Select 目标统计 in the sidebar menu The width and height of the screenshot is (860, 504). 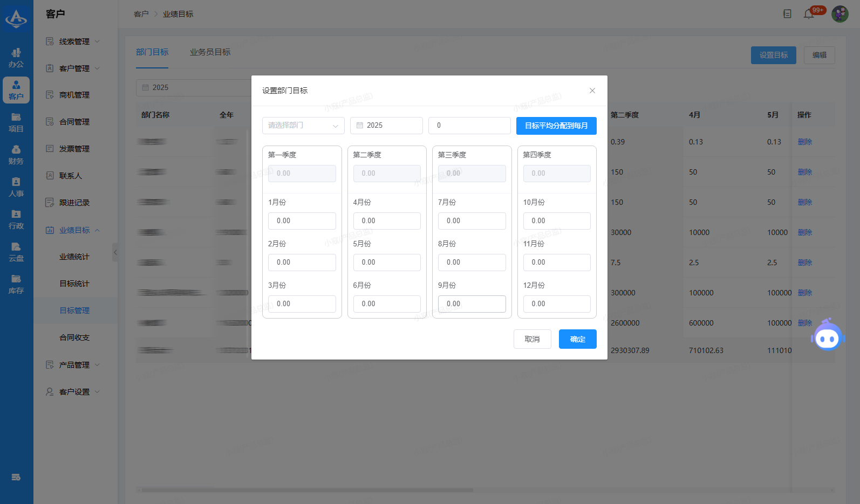tap(74, 284)
